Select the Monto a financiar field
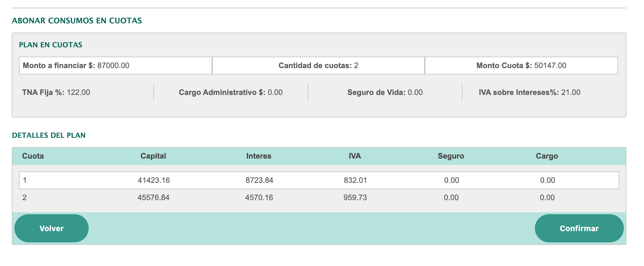Screen dimensions: 644x266 tap(115, 66)
